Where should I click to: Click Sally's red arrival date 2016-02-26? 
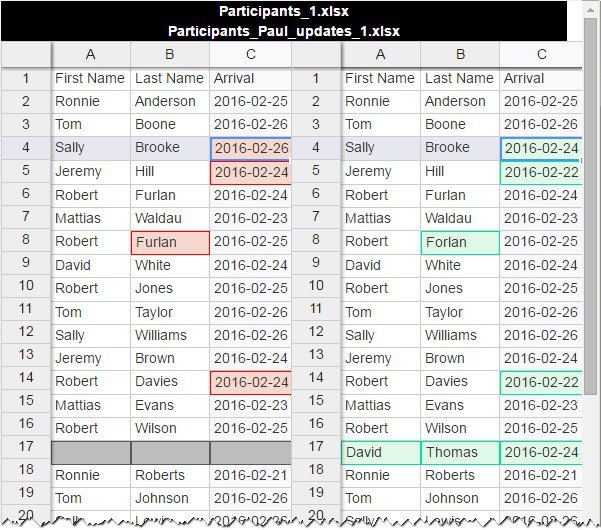coord(250,148)
